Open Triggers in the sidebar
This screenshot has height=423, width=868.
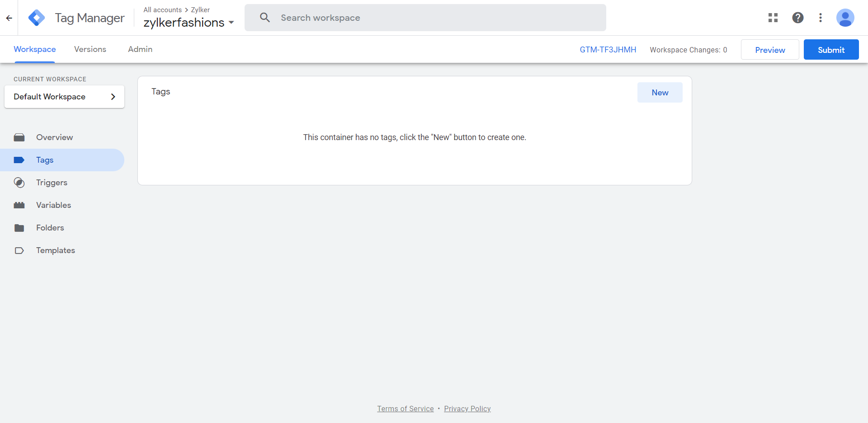[x=62, y=183]
